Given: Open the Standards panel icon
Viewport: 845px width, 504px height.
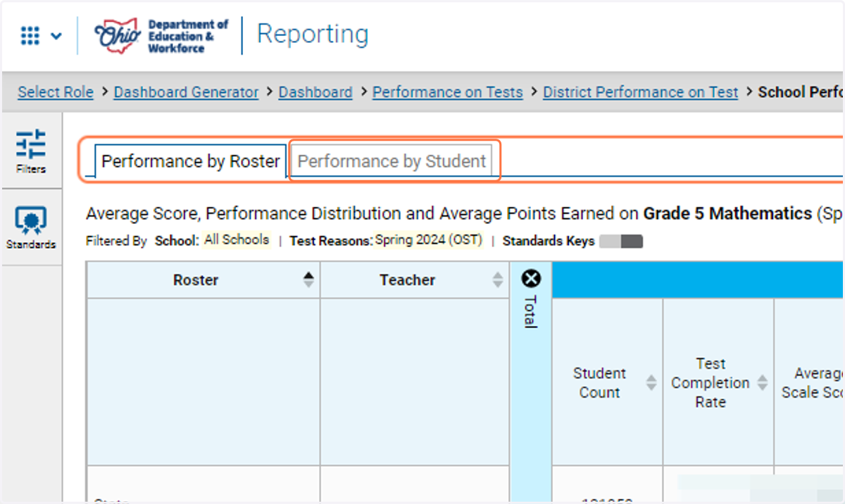Looking at the screenshot, I should pyautogui.click(x=30, y=227).
